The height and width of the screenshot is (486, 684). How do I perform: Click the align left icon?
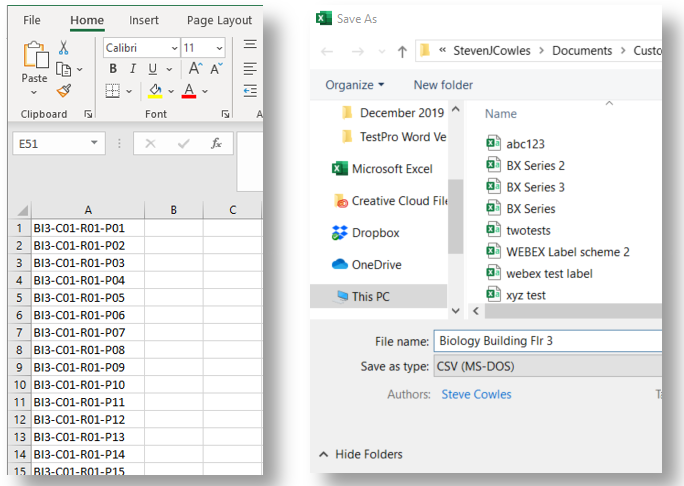pos(250,68)
